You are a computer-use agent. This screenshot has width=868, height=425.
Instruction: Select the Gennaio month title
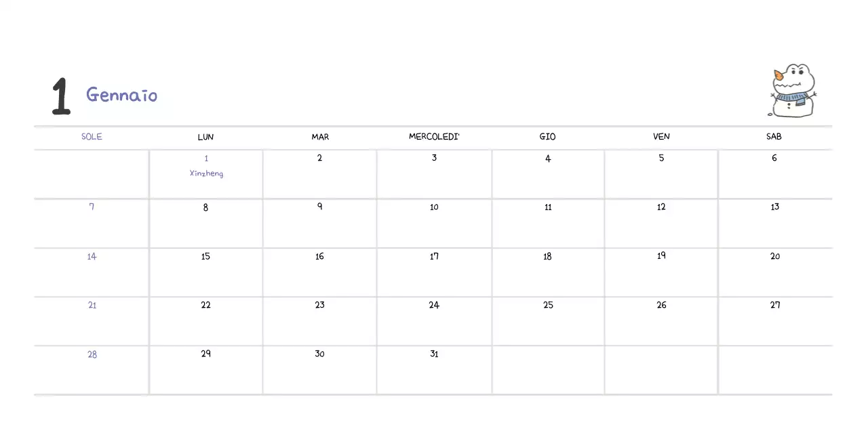pyautogui.click(x=122, y=95)
